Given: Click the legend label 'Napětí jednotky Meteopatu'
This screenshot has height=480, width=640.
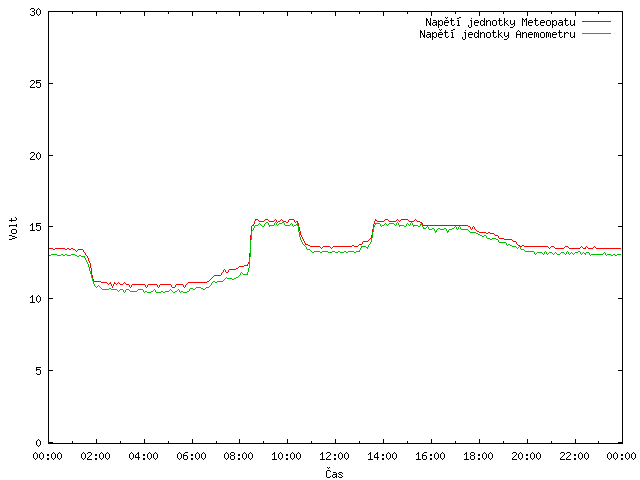Looking at the screenshot, I should click(x=500, y=22).
